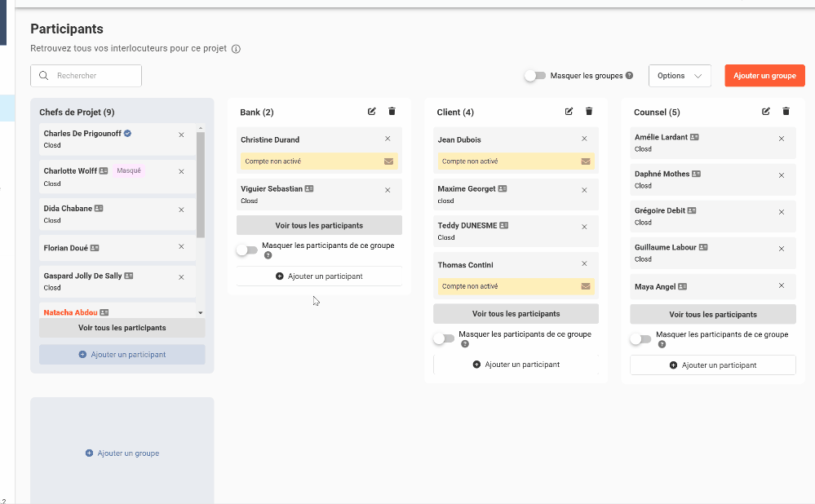
Task: Remove Charlotte Wolff from Chefs de Projet
Action: [x=181, y=171]
